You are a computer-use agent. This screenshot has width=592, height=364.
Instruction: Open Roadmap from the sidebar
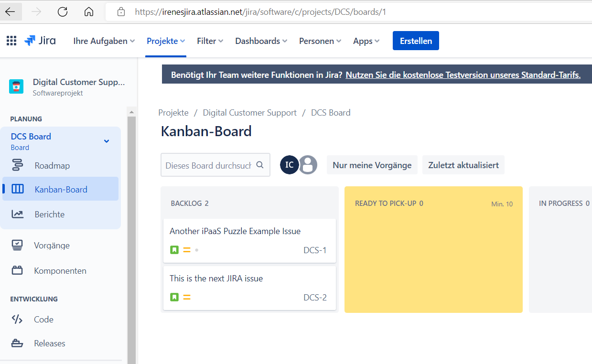[x=52, y=166]
